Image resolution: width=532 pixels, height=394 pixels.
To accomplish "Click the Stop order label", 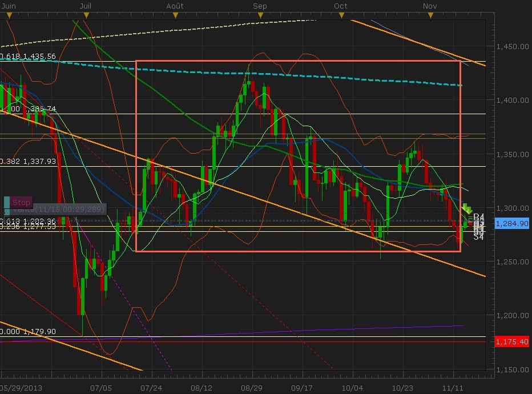I will pos(21,202).
